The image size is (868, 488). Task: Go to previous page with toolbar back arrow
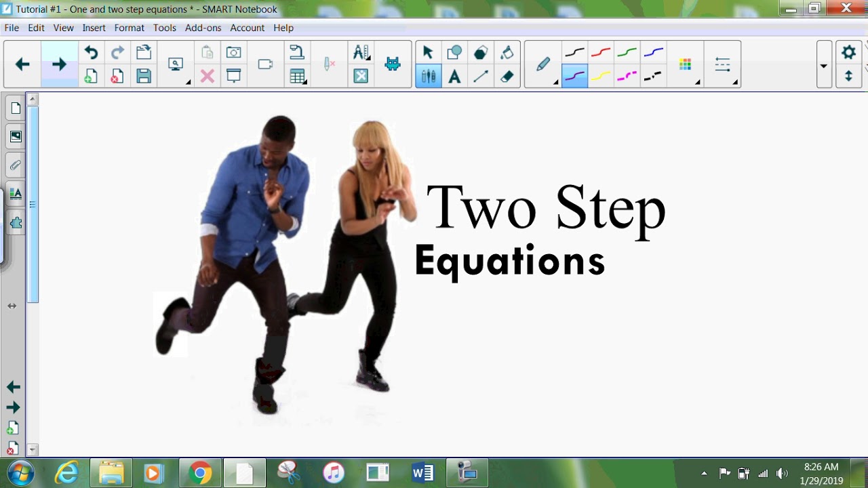tap(22, 64)
